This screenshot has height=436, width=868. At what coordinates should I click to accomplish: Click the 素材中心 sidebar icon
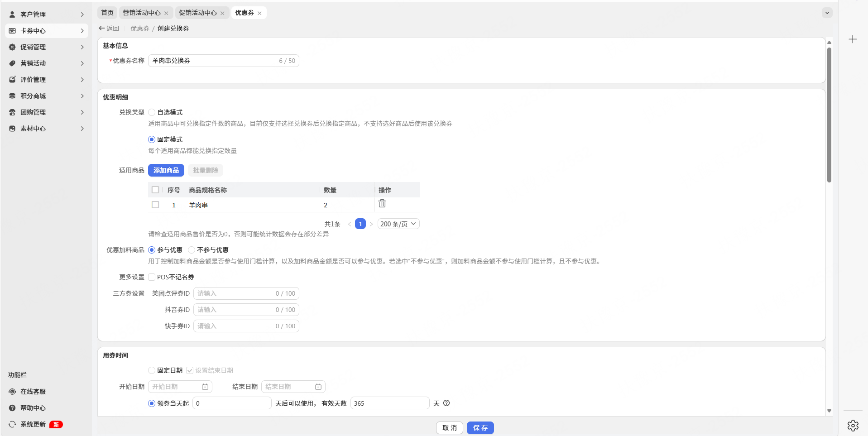coord(12,129)
